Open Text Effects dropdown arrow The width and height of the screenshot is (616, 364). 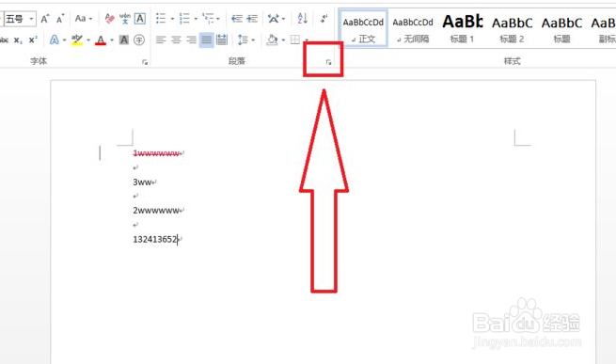tap(65, 40)
